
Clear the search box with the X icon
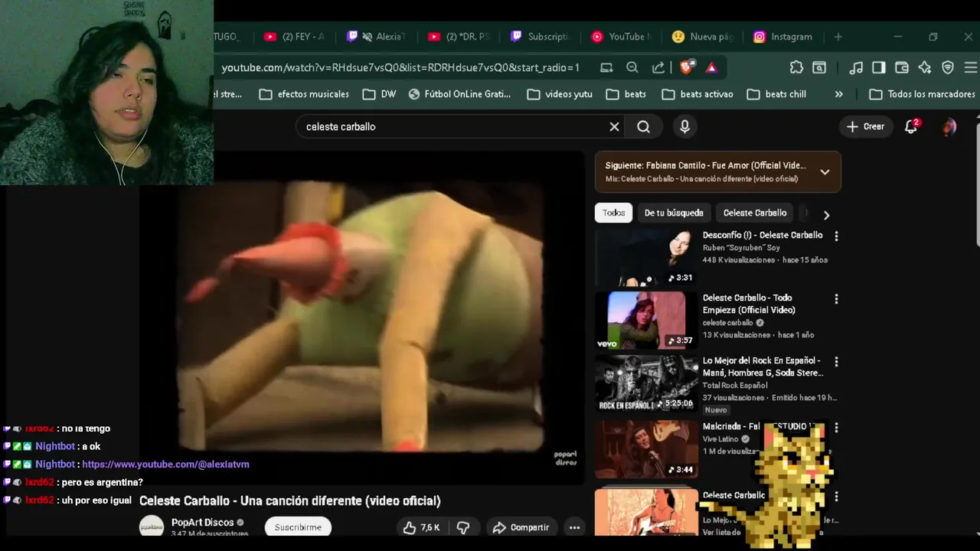tap(614, 127)
